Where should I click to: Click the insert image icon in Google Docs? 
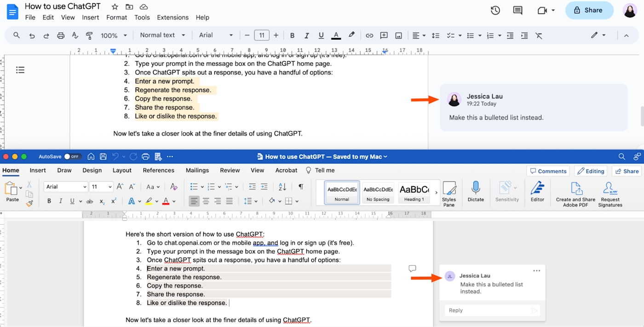[x=398, y=35]
